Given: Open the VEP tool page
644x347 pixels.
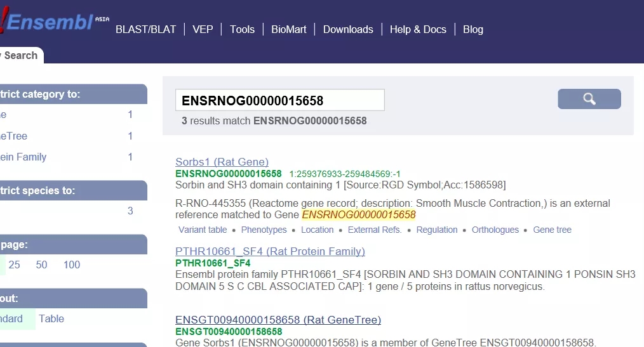Looking at the screenshot, I should point(203,29).
